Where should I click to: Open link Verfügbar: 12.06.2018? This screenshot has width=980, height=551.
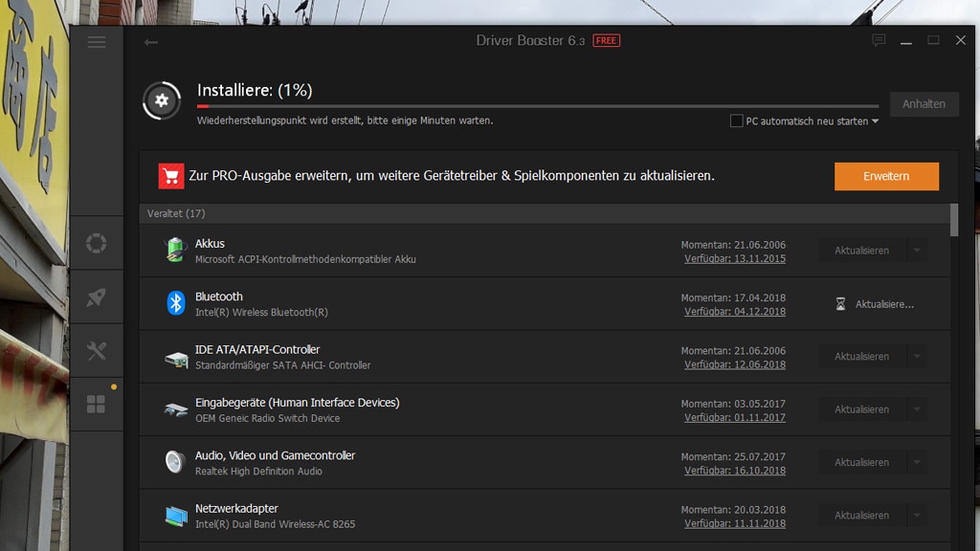[x=735, y=364]
